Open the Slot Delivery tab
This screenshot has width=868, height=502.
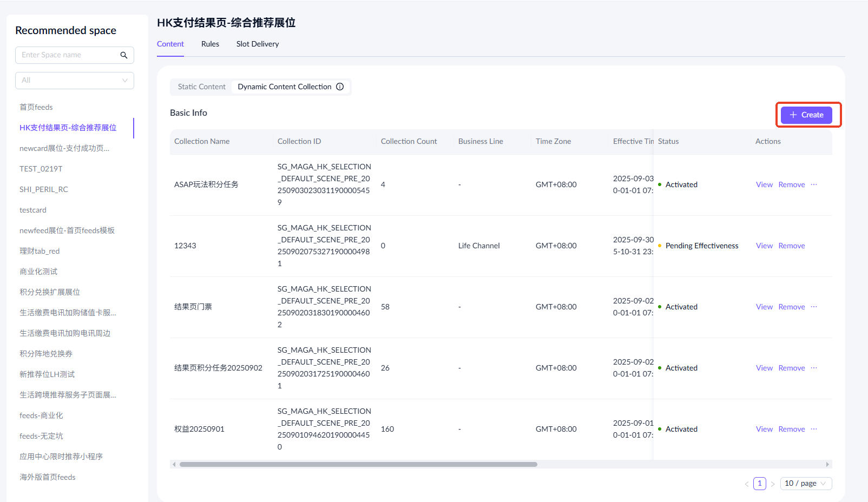258,44
